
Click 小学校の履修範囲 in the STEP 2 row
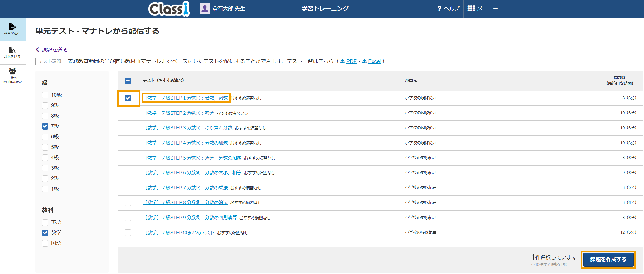coord(421,113)
